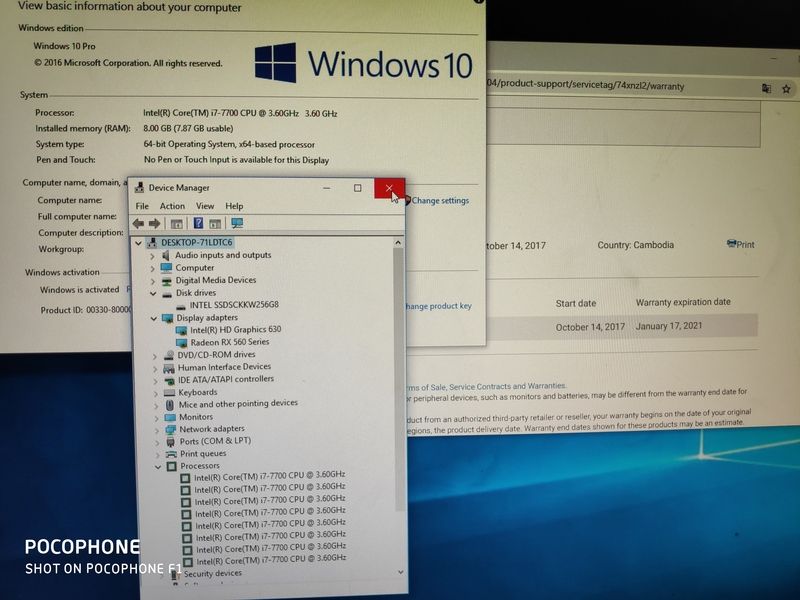Click the DVD/CD-ROM drives disc icon
Viewport: 800px width, 600px height.
[x=168, y=355]
